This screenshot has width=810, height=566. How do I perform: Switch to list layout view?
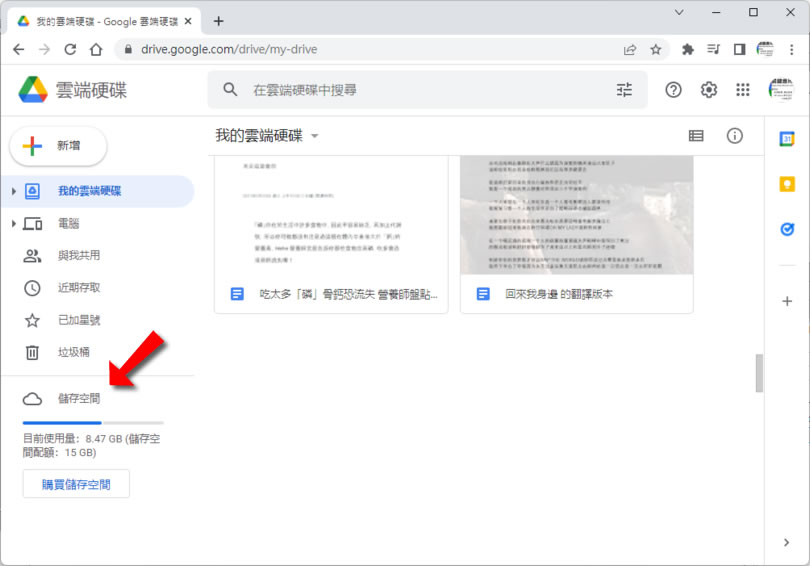pyautogui.click(x=696, y=136)
